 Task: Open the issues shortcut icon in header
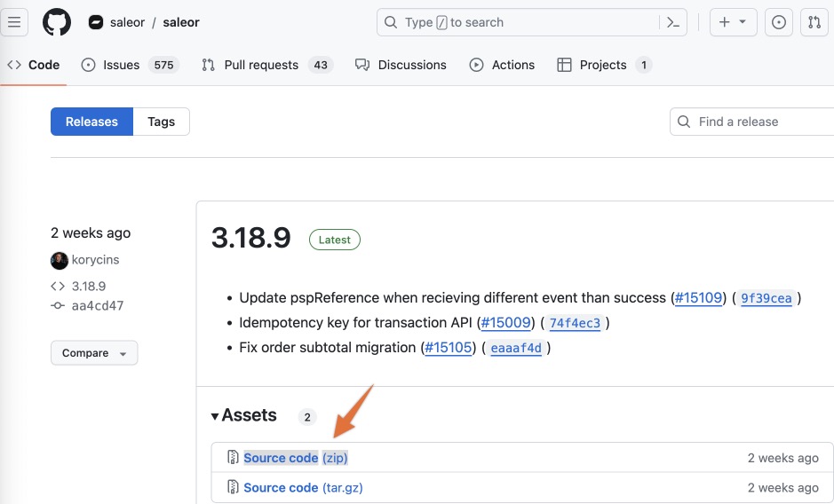tap(779, 22)
